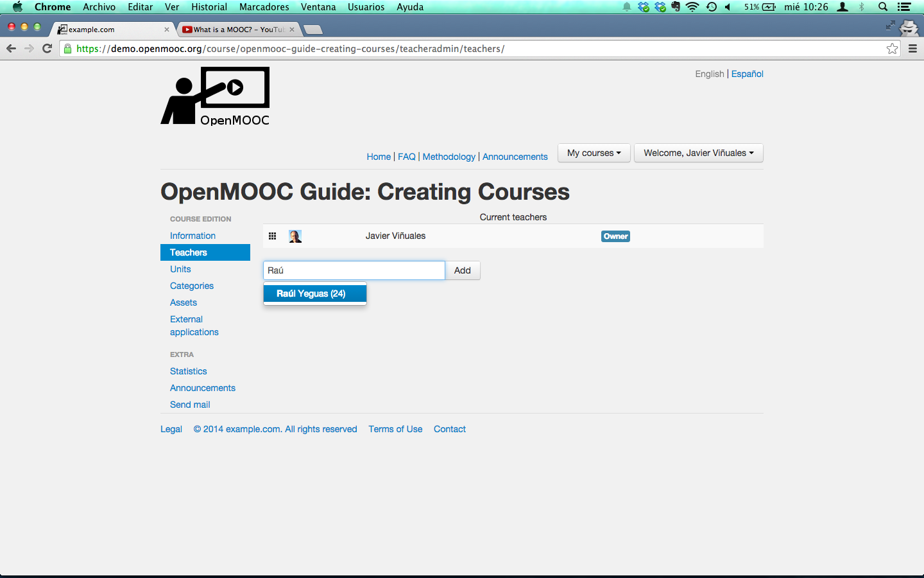Screen dimensions: 924x578
Task: Open the Usuarios menu
Action: [366, 7]
